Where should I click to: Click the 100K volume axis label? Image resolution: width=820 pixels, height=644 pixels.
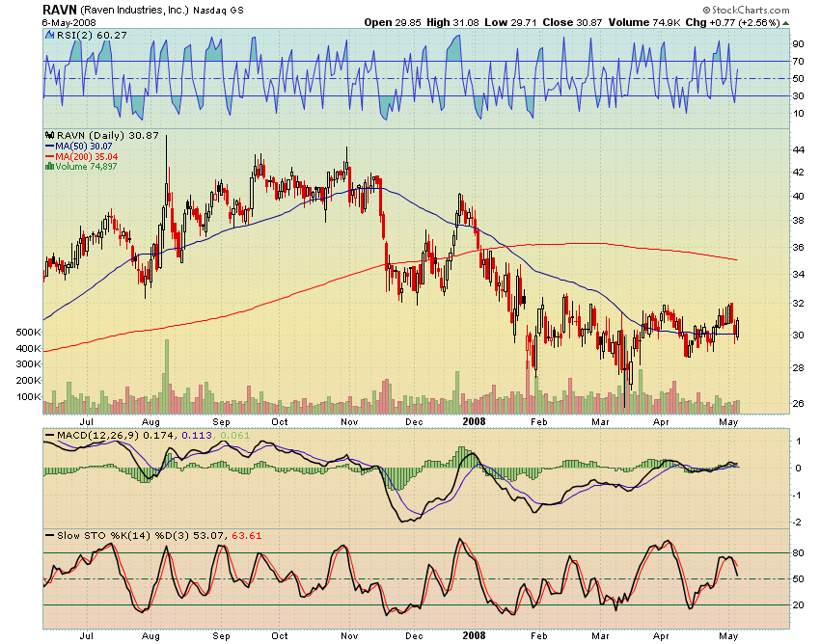pyautogui.click(x=29, y=397)
